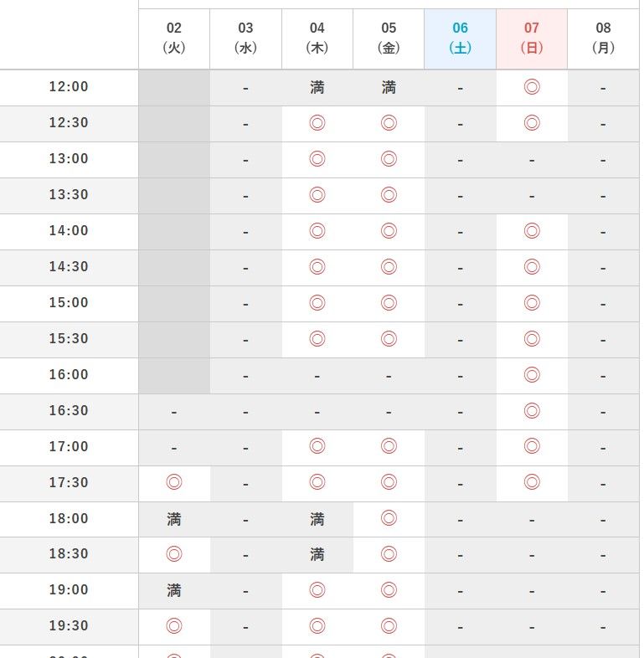Image resolution: width=644 pixels, height=658 pixels.
Task: Book the 13:00 slot on Thursday 04
Action: (x=317, y=159)
